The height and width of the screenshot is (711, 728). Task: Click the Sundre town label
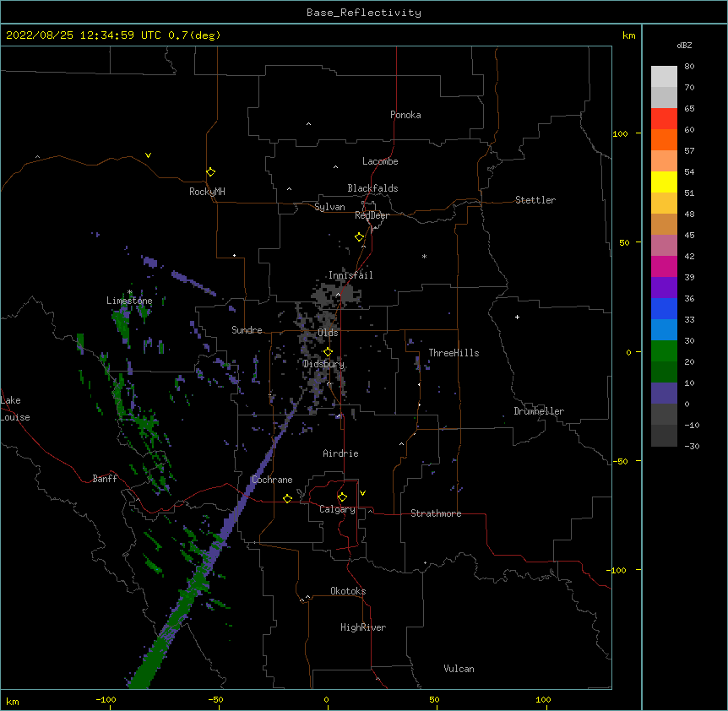click(247, 330)
